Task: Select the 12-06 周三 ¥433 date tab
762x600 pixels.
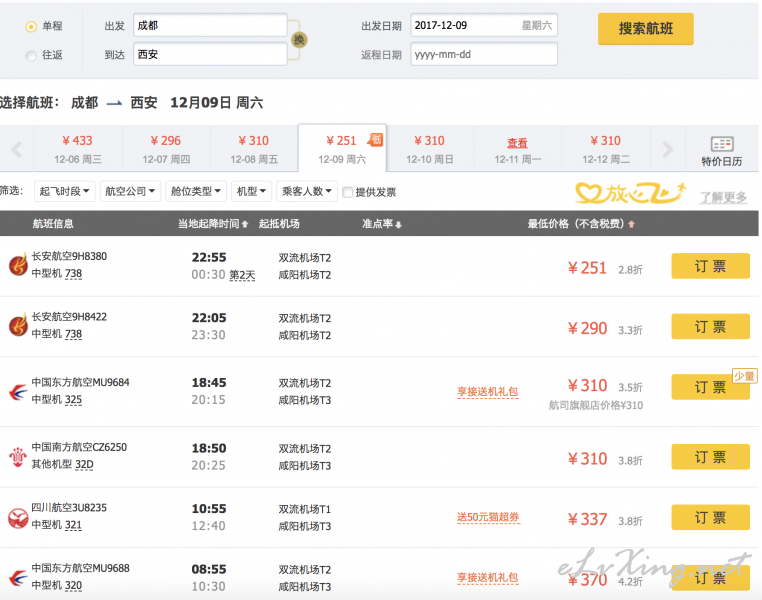Action: point(78,149)
